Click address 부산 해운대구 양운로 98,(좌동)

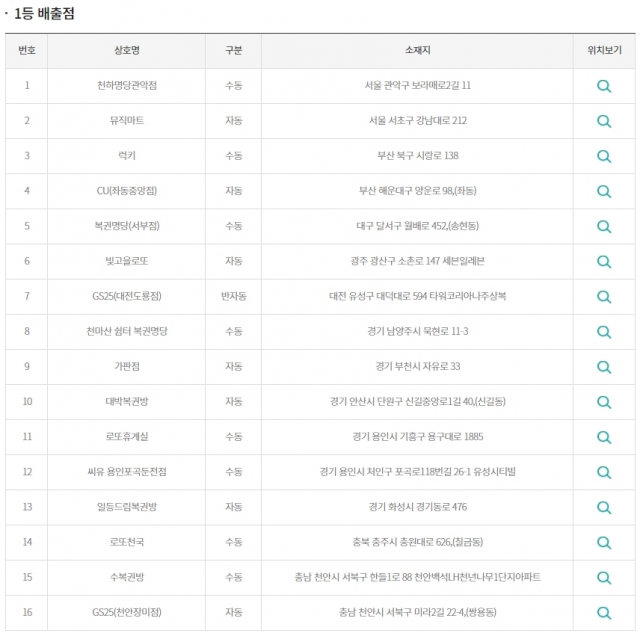(x=418, y=191)
